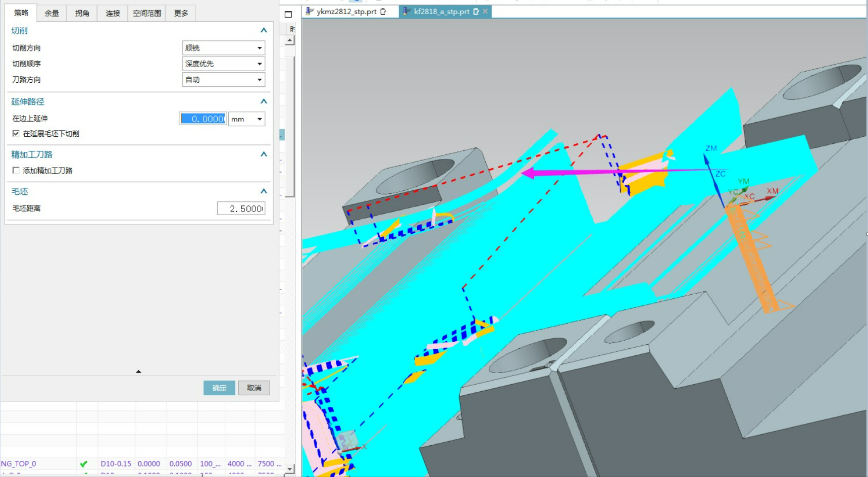Screen dimensions: 868x477
Task: Click the green checkmark status of NG_TOP_0
Action: [84, 463]
